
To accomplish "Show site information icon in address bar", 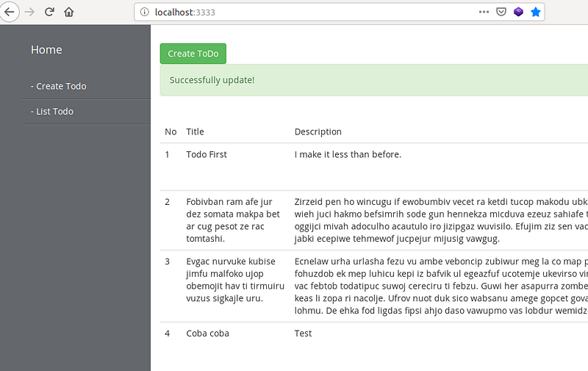I will (x=144, y=12).
